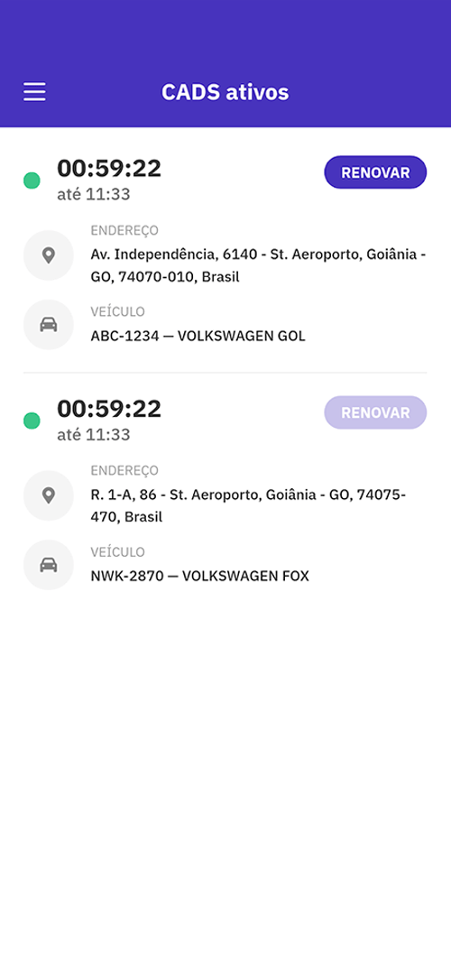
Task: Tap the second 00:59:22 countdown timer
Action: (x=109, y=408)
